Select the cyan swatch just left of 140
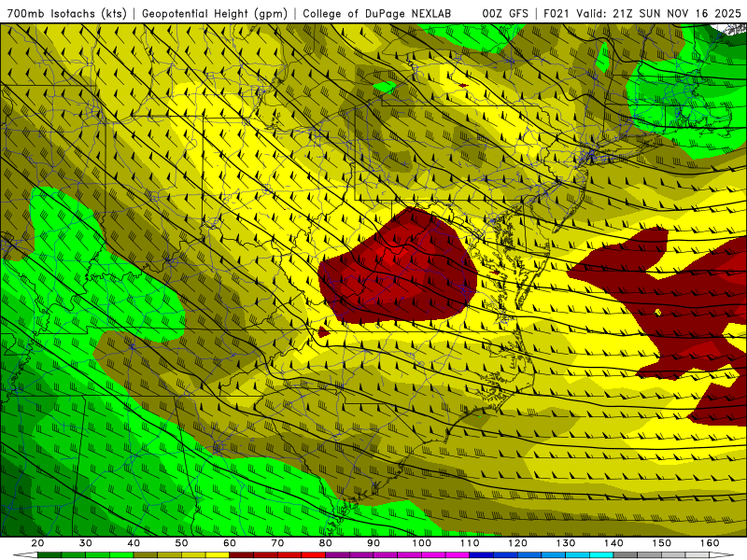Image resolution: width=747 pixels, height=560 pixels. pos(601,555)
